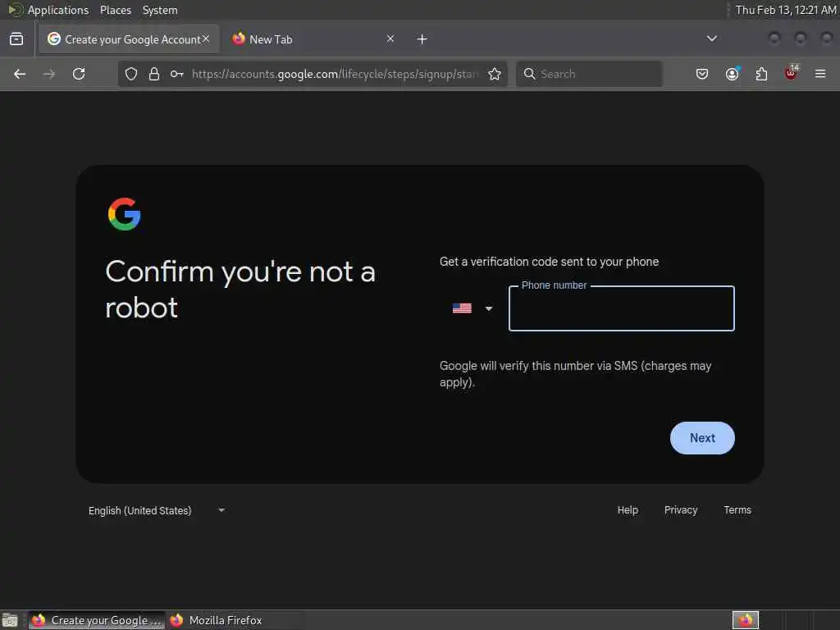Open the Places menu
The height and width of the screenshot is (630, 840).
click(x=116, y=10)
